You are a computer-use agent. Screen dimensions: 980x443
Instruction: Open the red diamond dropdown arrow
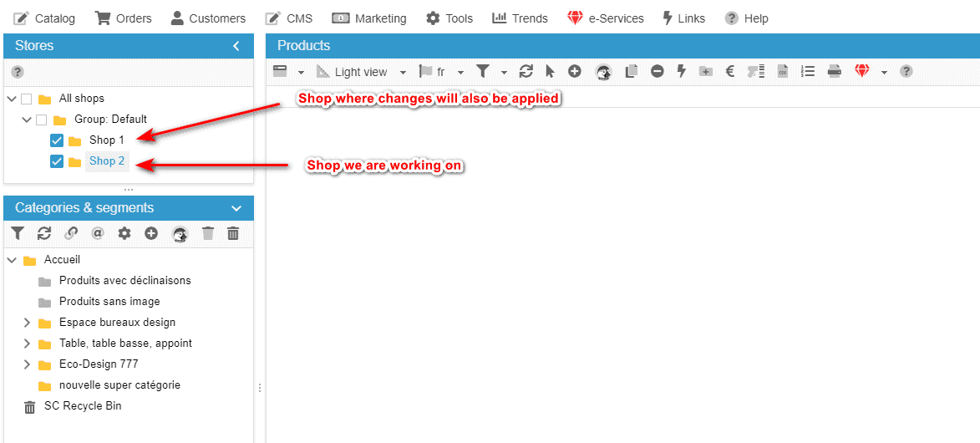coord(885,73)
